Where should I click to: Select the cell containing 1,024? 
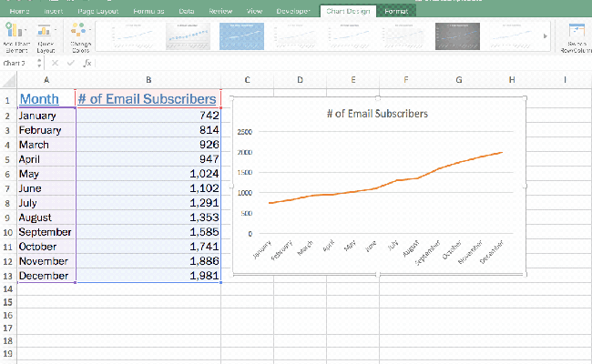coord(148,174)
